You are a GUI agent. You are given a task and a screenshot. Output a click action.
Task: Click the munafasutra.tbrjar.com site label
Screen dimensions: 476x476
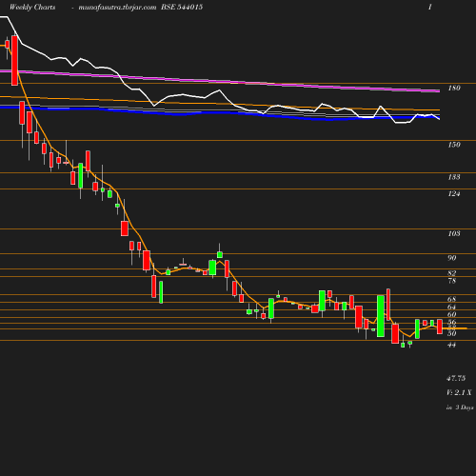pyautogui.click(x=117, y=8)
